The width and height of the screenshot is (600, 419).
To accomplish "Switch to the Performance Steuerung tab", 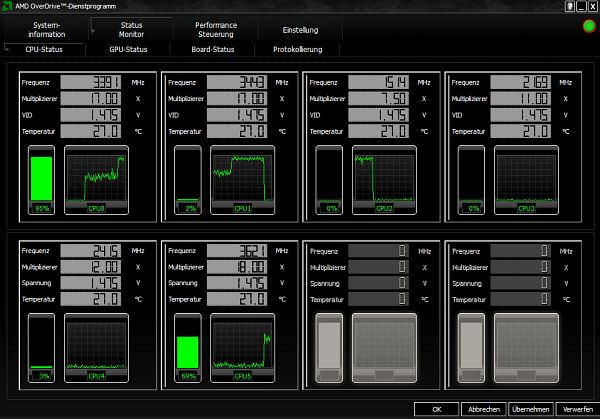I will point(215,28).
